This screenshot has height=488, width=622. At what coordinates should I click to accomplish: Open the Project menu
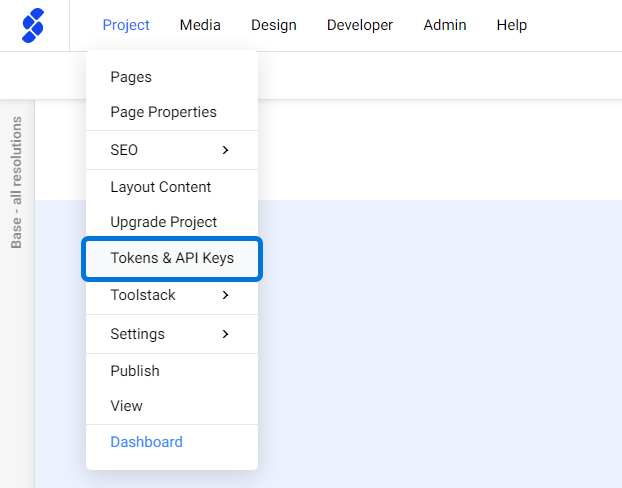click(x=126, y=25)
